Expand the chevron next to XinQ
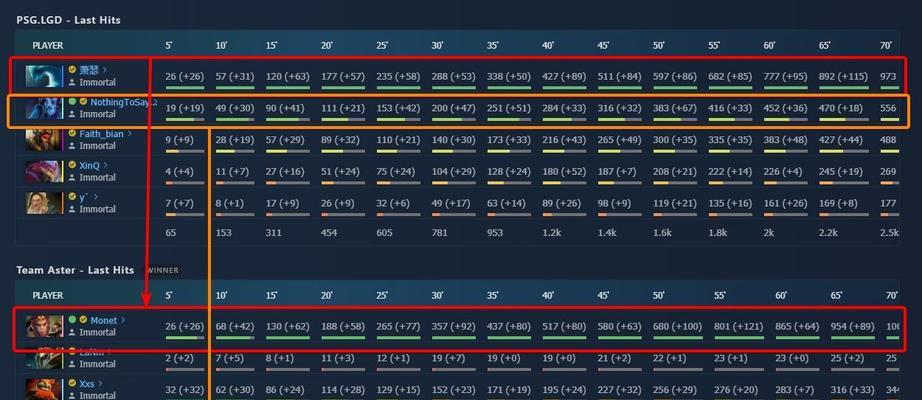This screenshot has width=922, height=400. click(x=106, y=165)
